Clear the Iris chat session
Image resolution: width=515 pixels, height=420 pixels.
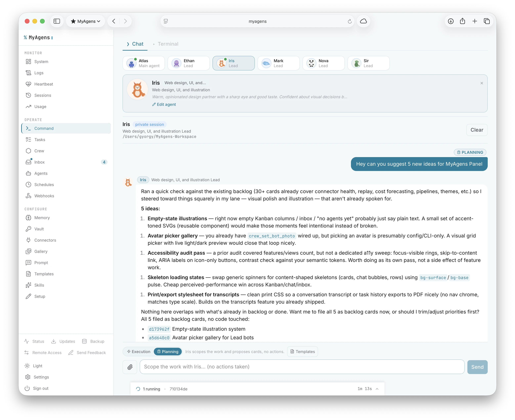coord(477,130)
